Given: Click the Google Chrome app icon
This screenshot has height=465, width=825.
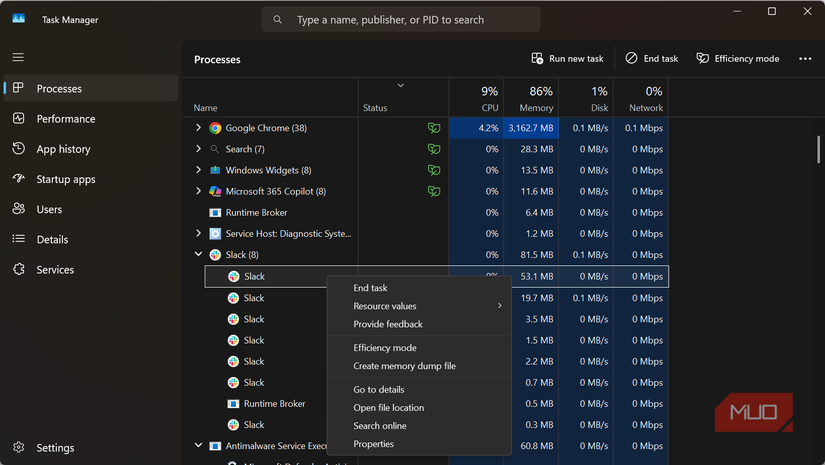Looking at the screenshot, I should (215, 128).
